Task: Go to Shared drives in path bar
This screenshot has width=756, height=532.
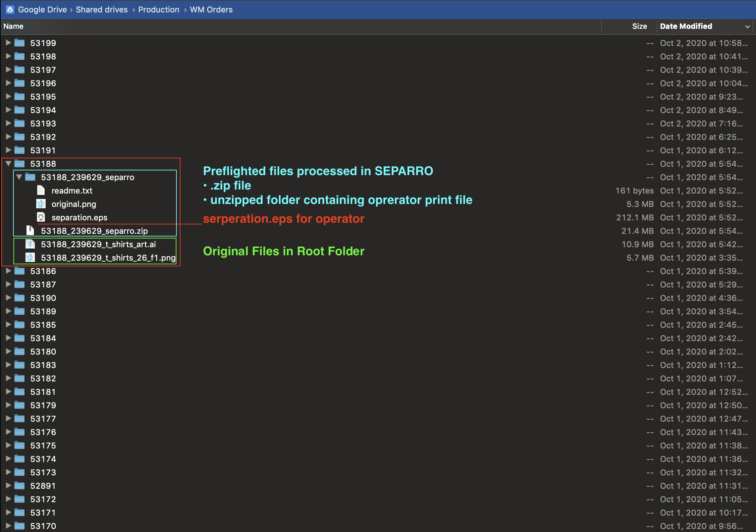Action: coord(102,9)
